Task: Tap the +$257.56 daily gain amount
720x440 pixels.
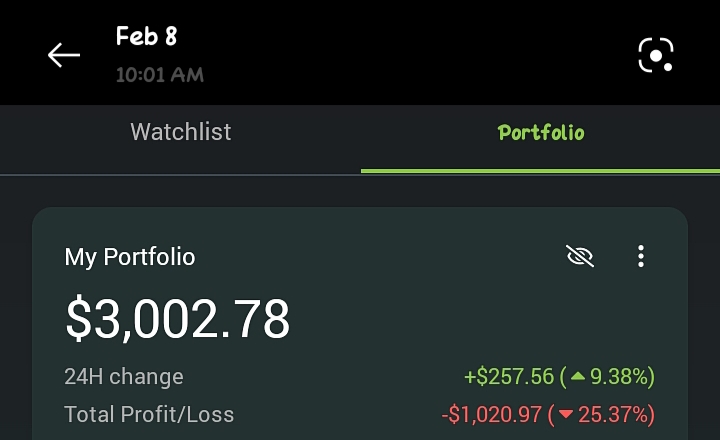Action: 509,377
